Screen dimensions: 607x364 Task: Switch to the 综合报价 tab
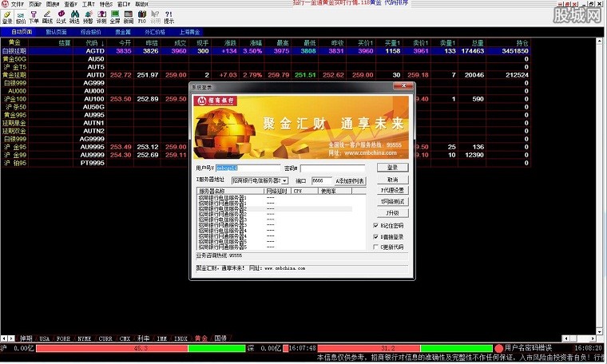click(90, 32)
